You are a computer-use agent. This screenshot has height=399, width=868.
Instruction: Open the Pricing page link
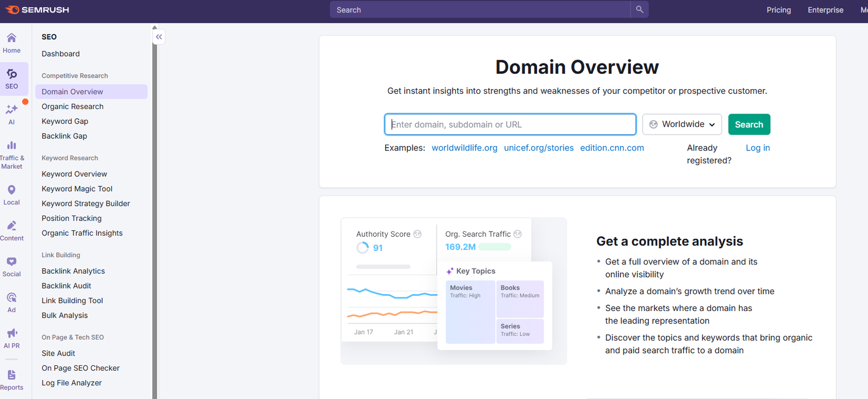point(778,10)
